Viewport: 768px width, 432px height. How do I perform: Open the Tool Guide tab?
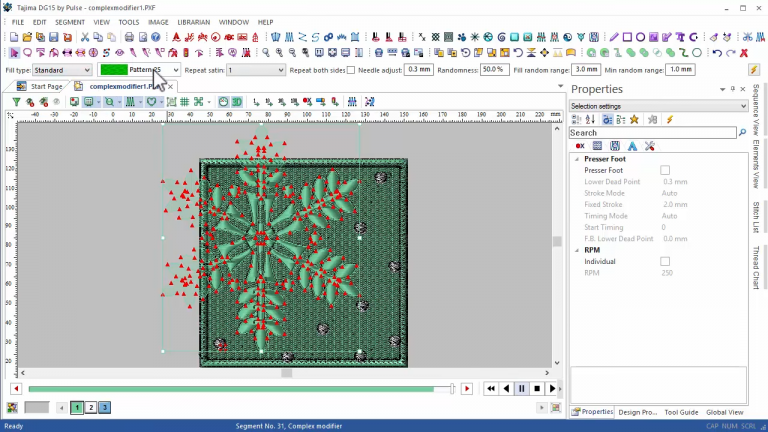(x=681, y=412)
